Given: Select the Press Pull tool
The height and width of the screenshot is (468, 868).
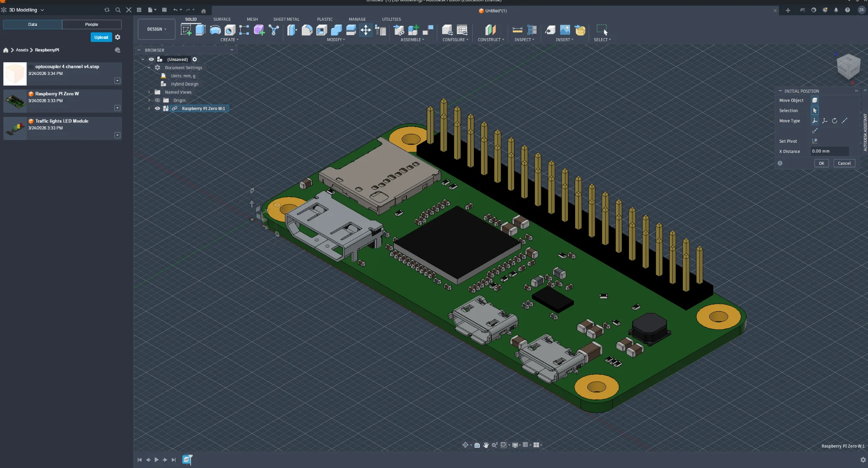Looking at the screenshot, I should click(292, 30).
